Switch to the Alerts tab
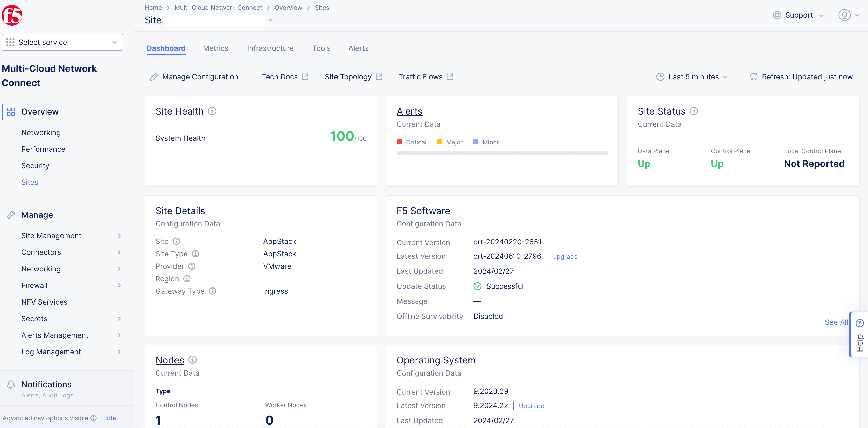Screen dimensions: 868x428 [359, 48]
